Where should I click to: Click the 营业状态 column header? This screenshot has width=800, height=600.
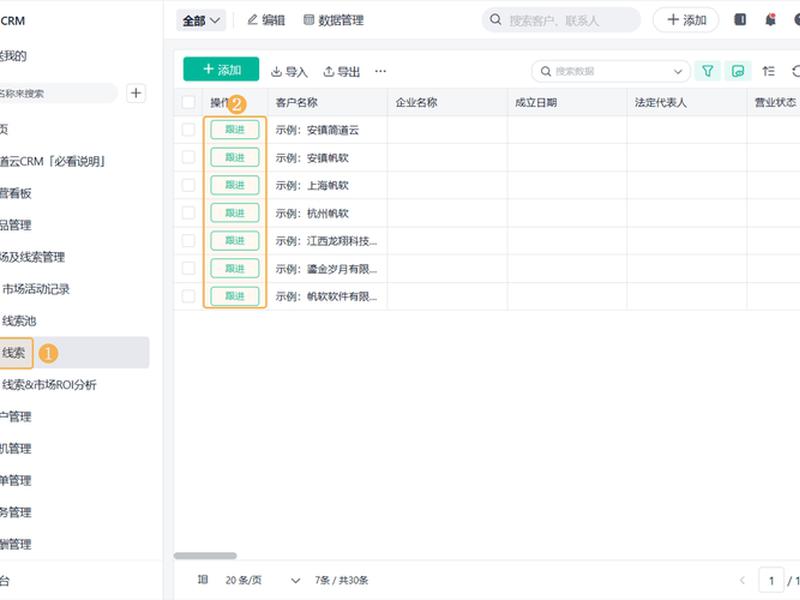pyautogui.click(x=774, y=102)
